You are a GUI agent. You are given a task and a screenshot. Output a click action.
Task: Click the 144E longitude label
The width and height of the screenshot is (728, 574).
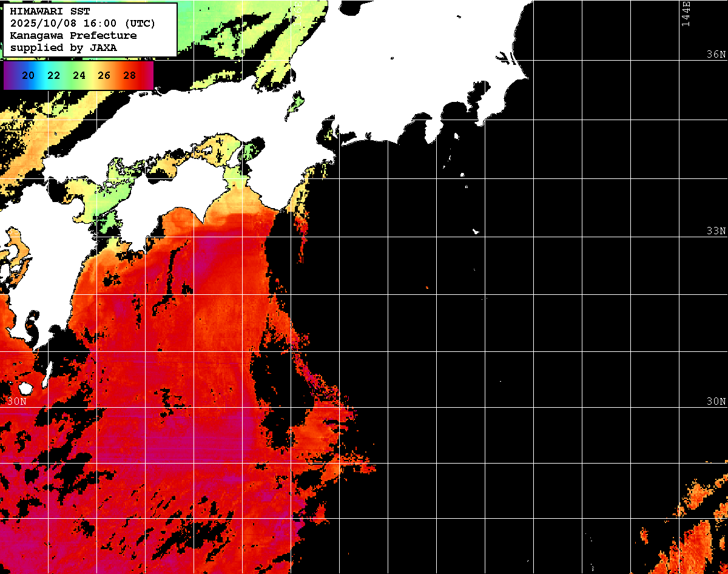point(686,13)
